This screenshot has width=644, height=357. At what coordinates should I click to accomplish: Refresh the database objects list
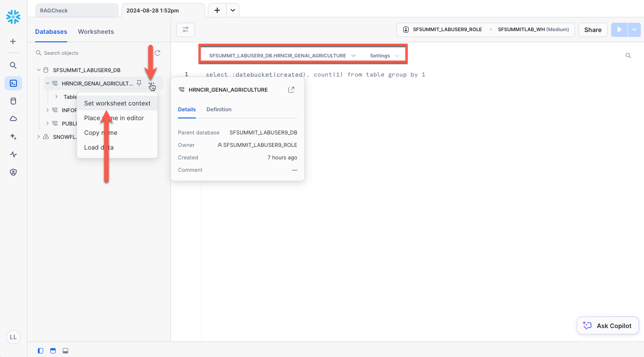pos(157,53)
